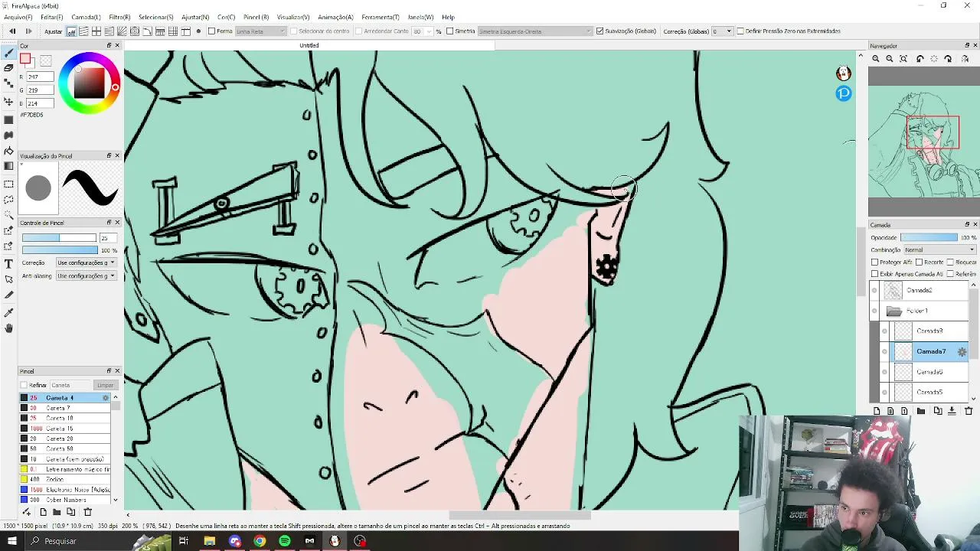
Task: Open the Arquivo menu
Action: pos(18,17)
